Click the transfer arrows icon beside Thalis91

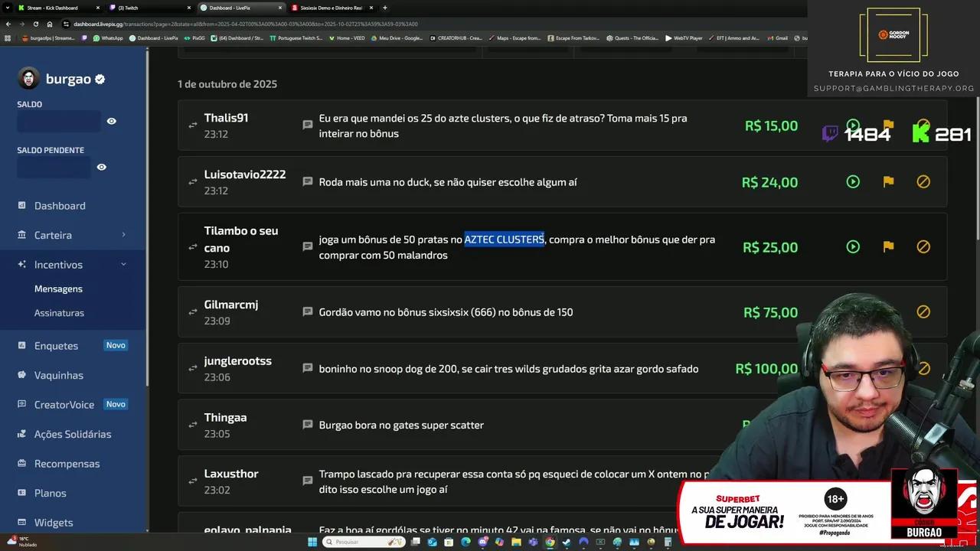[193, 126]
